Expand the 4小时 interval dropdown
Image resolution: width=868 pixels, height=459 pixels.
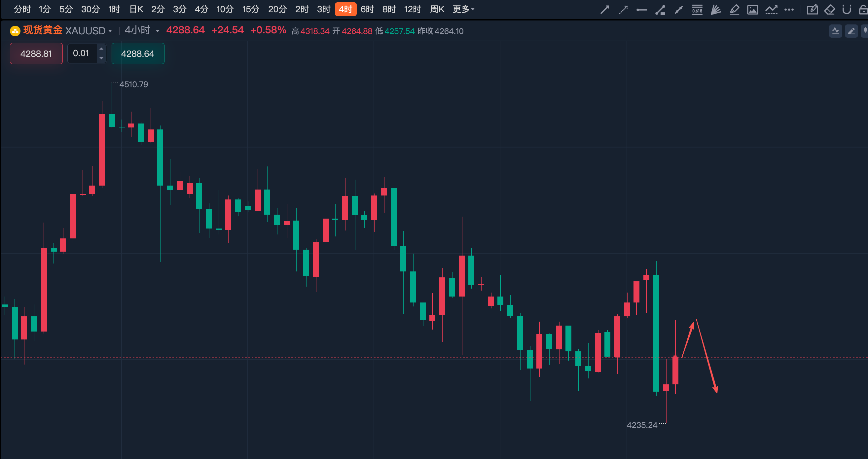pyautogui.click(x=142, y=30)
